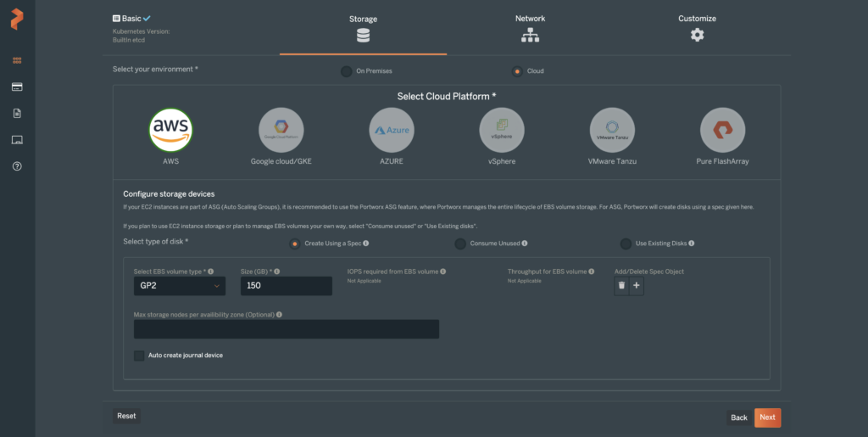Open the help icon in sidebar

[x=17, y=165]
